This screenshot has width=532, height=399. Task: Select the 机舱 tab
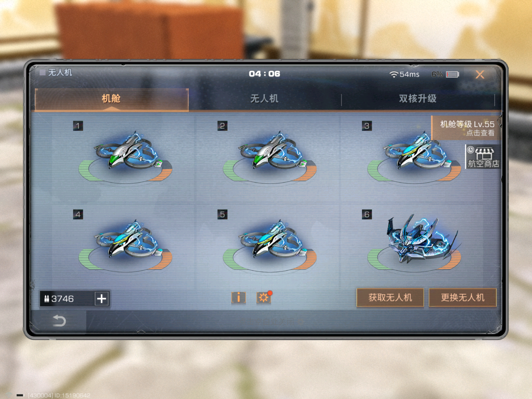click(x=112, y=99)
